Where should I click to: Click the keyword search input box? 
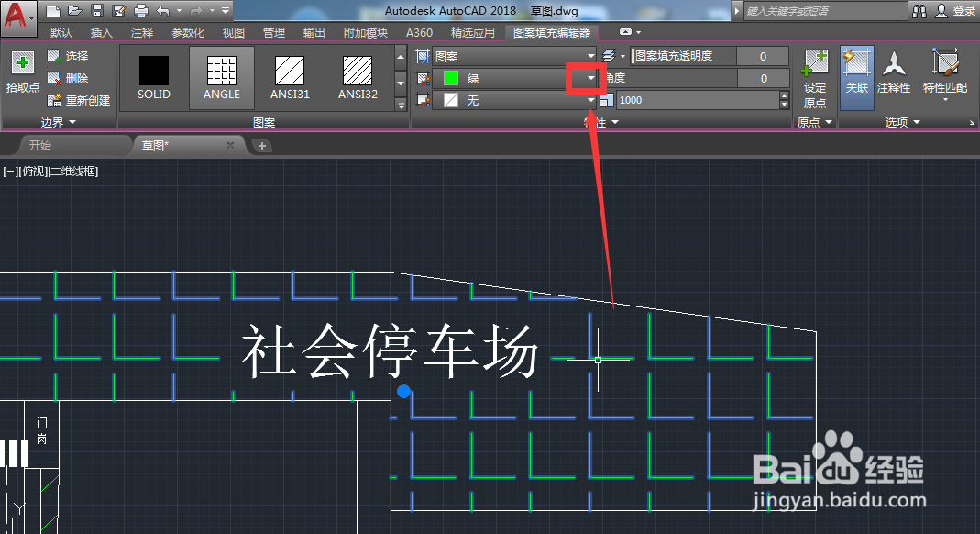824,11
